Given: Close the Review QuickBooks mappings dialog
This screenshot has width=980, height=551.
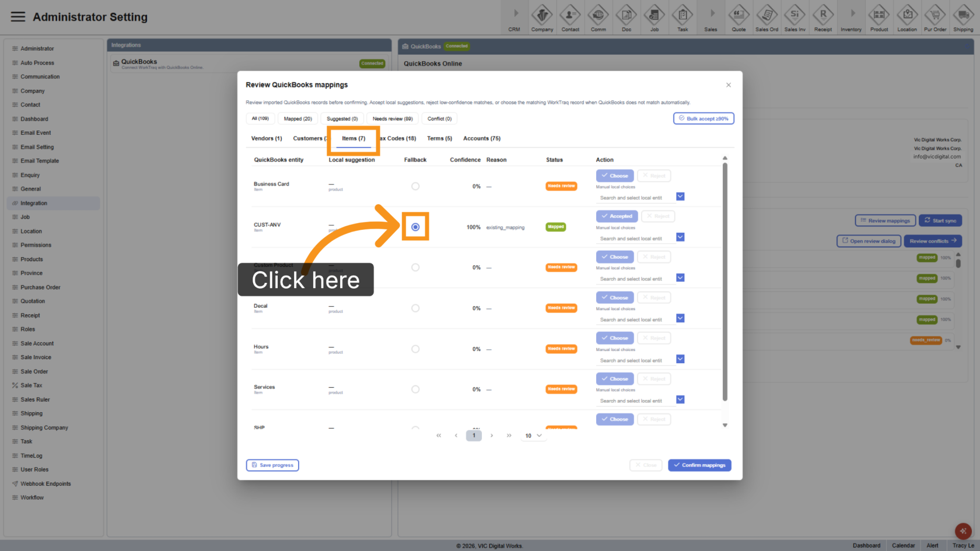Looking at the screenshot, I should [x=728, y=85].
